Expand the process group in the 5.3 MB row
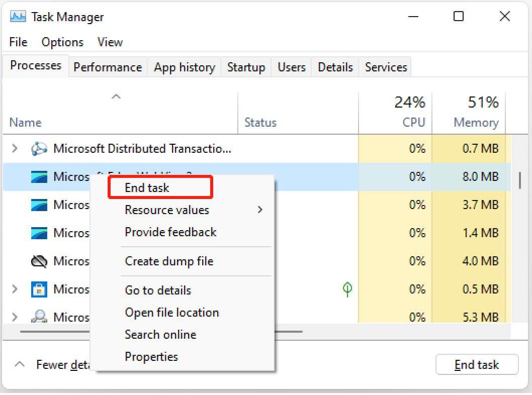This screenshot has height=395, width=532. coord(15,317)
